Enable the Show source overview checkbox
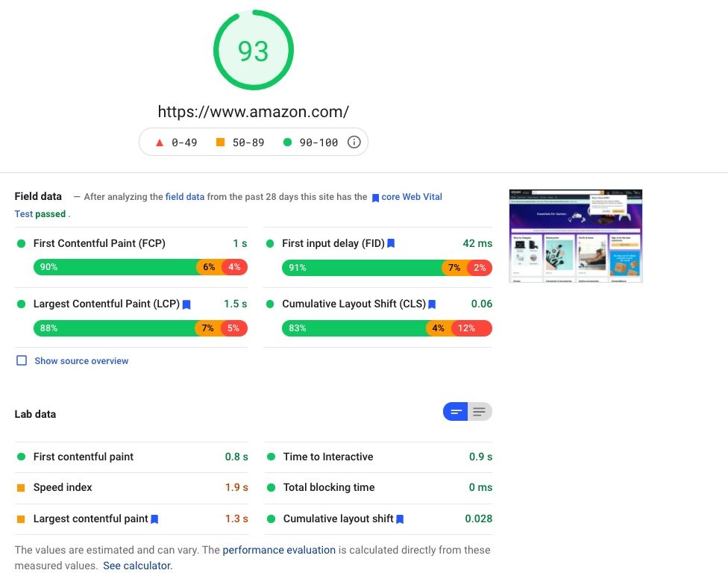 tap(22, 361)
